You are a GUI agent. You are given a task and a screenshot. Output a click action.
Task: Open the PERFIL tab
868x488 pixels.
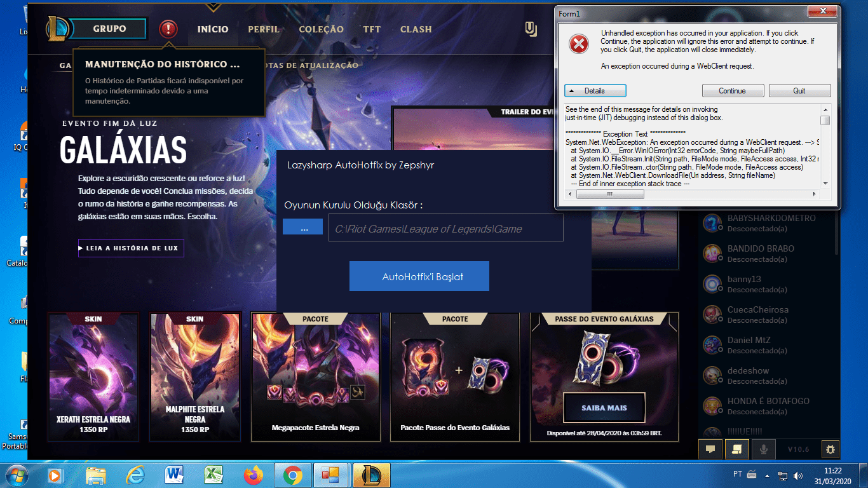[x=264, y=29]
